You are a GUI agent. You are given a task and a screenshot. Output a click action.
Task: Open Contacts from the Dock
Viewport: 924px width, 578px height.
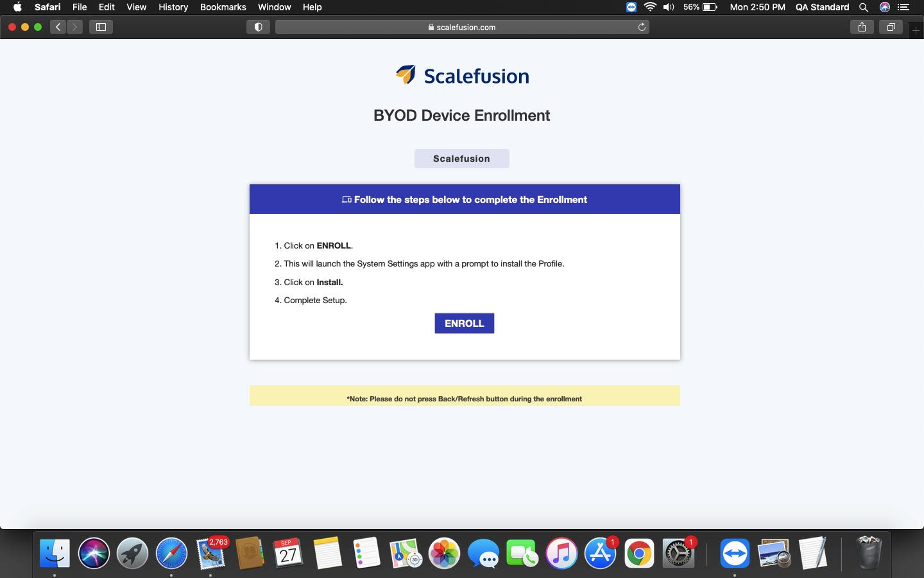tap(250, 553)
